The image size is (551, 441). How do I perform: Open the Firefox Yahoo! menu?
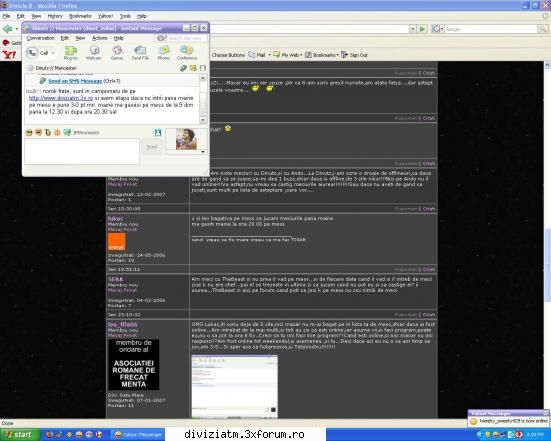105,16
